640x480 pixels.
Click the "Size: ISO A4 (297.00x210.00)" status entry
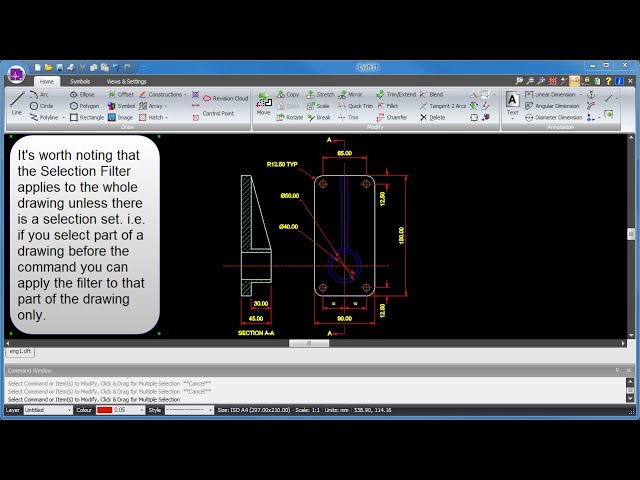[254, 410]
